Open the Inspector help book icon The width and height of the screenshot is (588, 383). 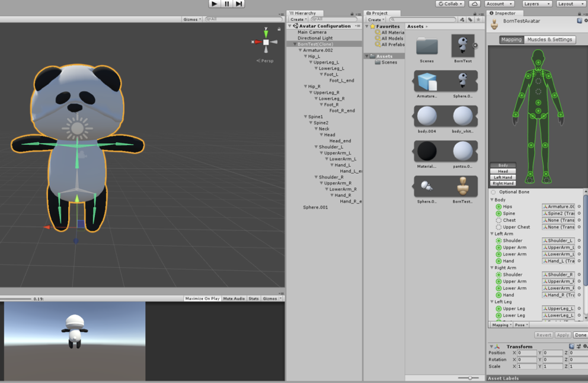[x=579, y=21]
